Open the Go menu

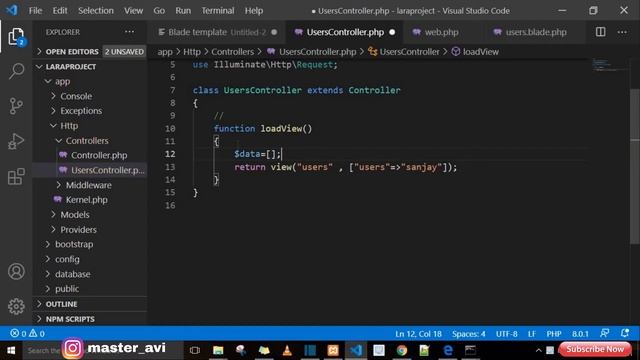point(159,11)
